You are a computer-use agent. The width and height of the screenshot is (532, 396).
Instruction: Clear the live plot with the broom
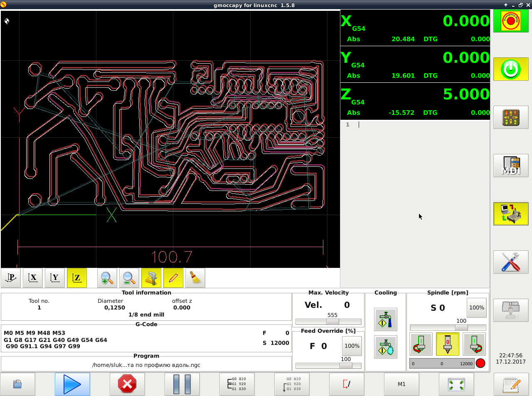pos(195,278)
